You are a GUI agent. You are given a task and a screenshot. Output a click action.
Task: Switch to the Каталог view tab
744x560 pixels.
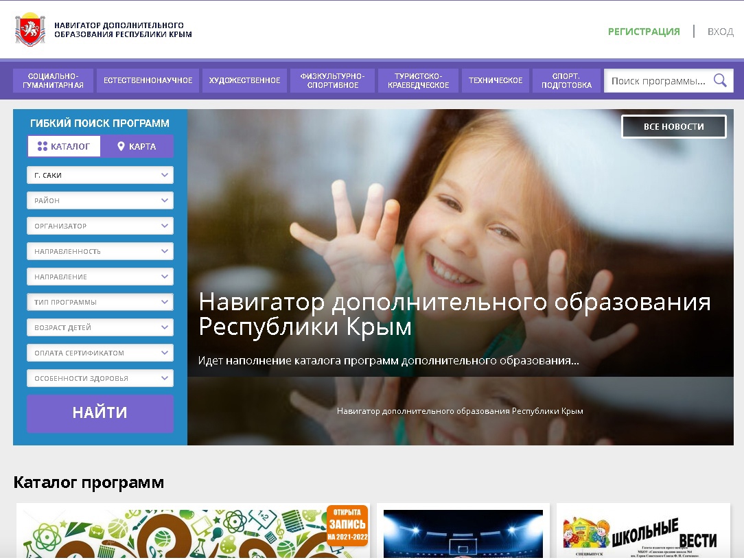tap(64, 146)
